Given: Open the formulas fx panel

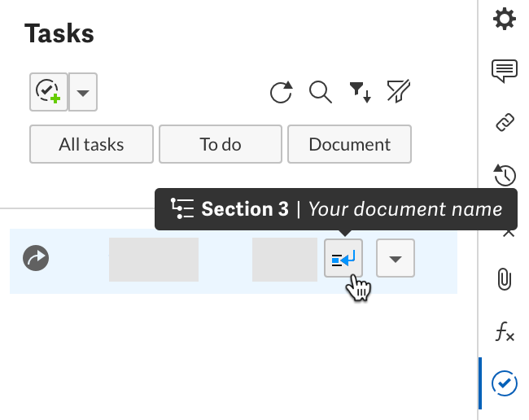Looking at the screenshot, I should tap(505, 331).
